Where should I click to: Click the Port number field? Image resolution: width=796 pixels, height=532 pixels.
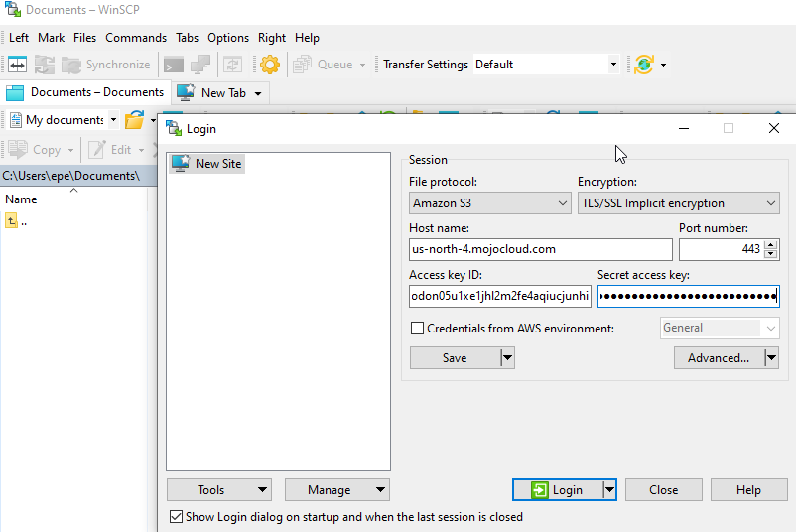(x=721, y=249)
